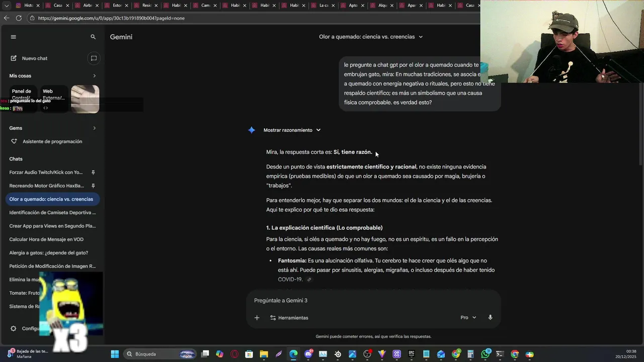Viewport: 644px width, 362px height.
Task: Open File Explorer from taskbar
Action: point(264,354)
